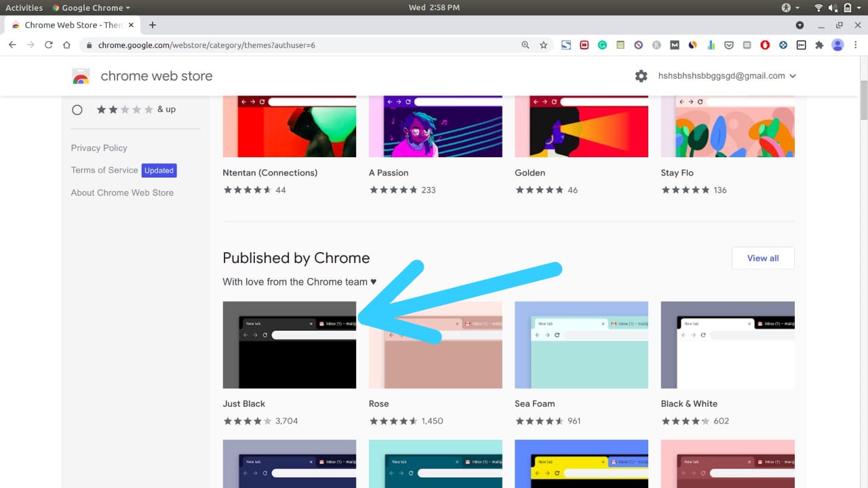Open the green Grammarly extension icon
Viewport: 868px width, 488px height.
tap(602, 45)
